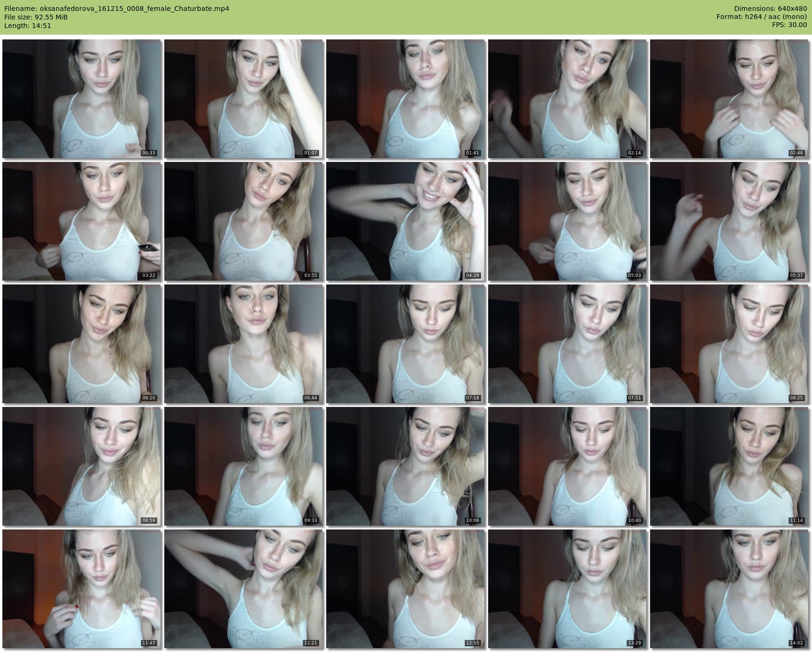The width and height of the screenshot is (812, 652).
Task: Click the 02:14 timestamp badge
Action: [x=634, y=153]
